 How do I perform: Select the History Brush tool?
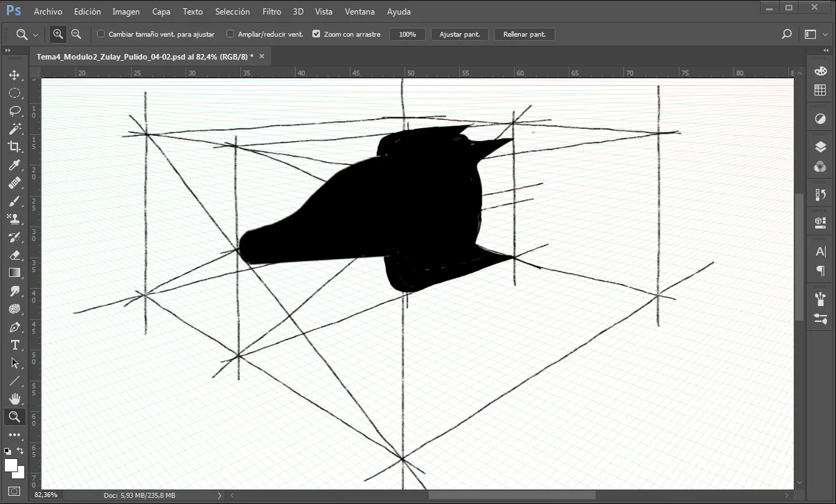pyautogui.click(x=15, y=237)
